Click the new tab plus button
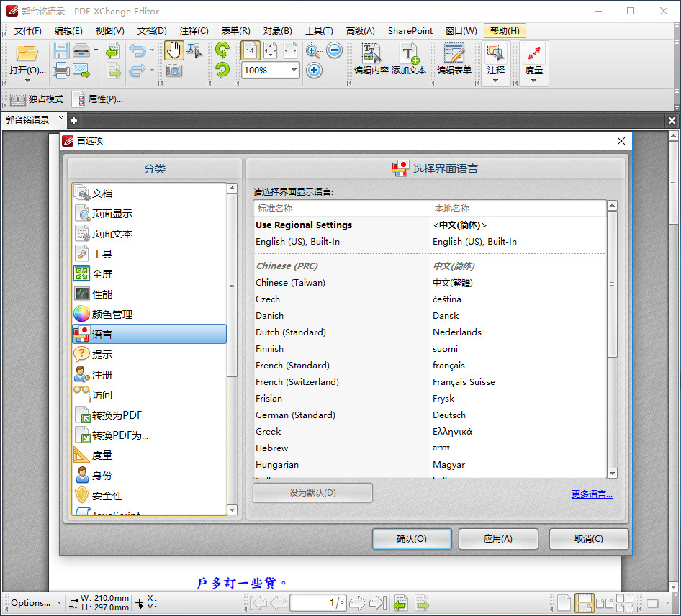 point(74,120)
